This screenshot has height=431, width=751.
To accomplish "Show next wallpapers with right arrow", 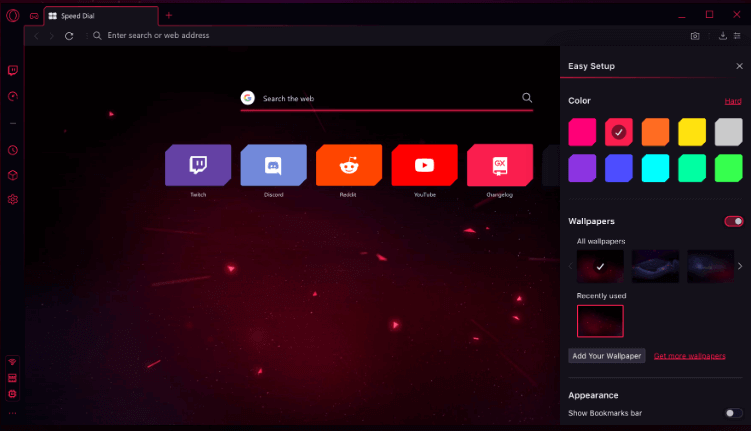I will pos(740,266).
